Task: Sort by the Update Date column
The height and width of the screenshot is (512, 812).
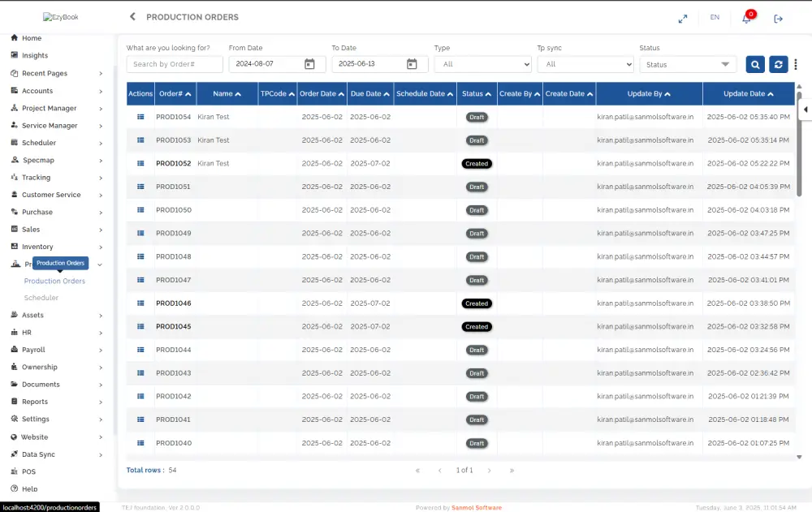Action: (x=748, y=94)
